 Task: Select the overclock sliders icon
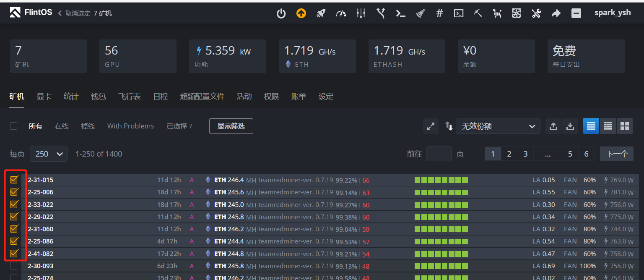(361, 13)
